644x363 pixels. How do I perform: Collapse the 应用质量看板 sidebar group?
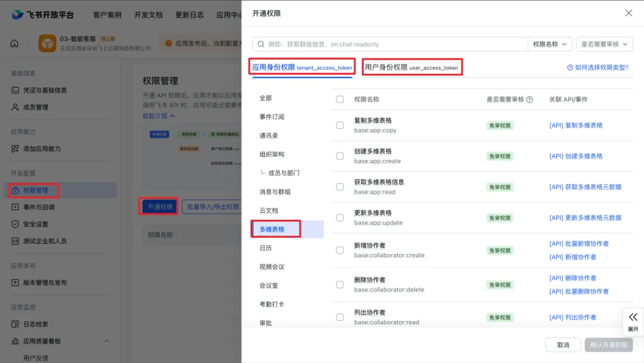107,341
